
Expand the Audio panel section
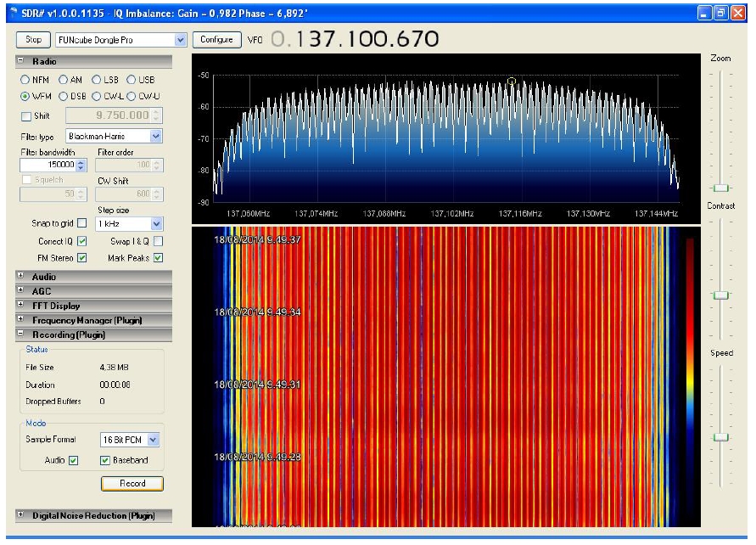pos(20,277)
